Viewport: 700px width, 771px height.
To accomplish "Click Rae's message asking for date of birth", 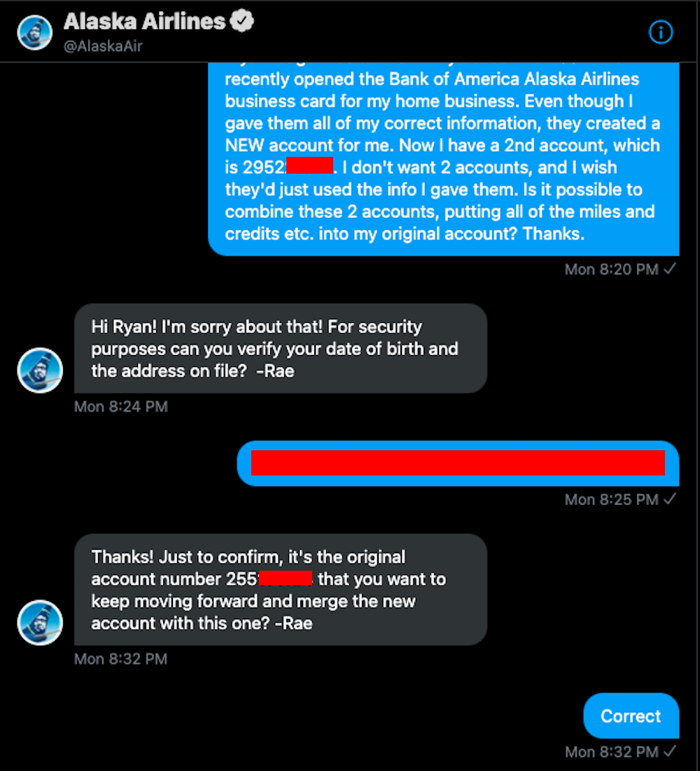I will click(x=280, y=348).
